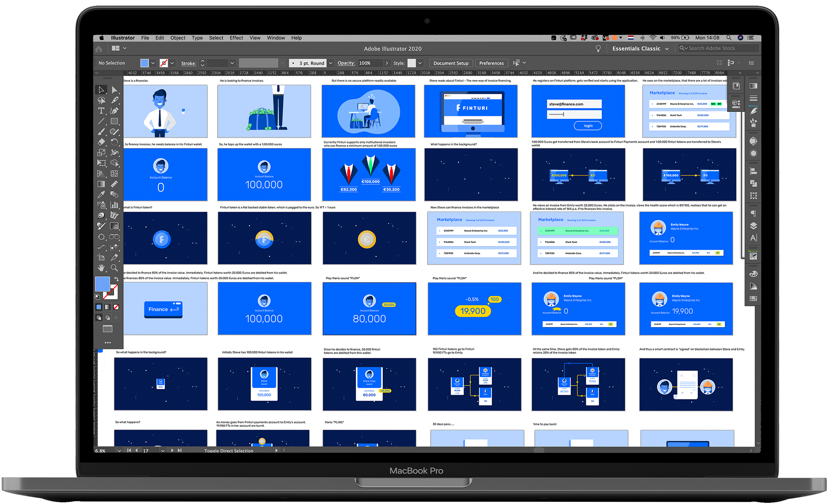Viewport: 830px width, 504px height.
Task: Open the Effect menu
Action: click(236, 38)
